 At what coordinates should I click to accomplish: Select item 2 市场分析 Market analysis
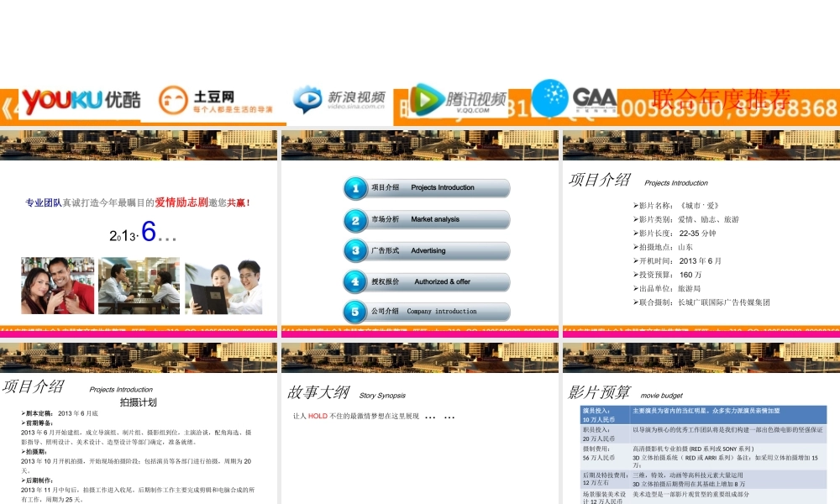click(x=427, y=219)
